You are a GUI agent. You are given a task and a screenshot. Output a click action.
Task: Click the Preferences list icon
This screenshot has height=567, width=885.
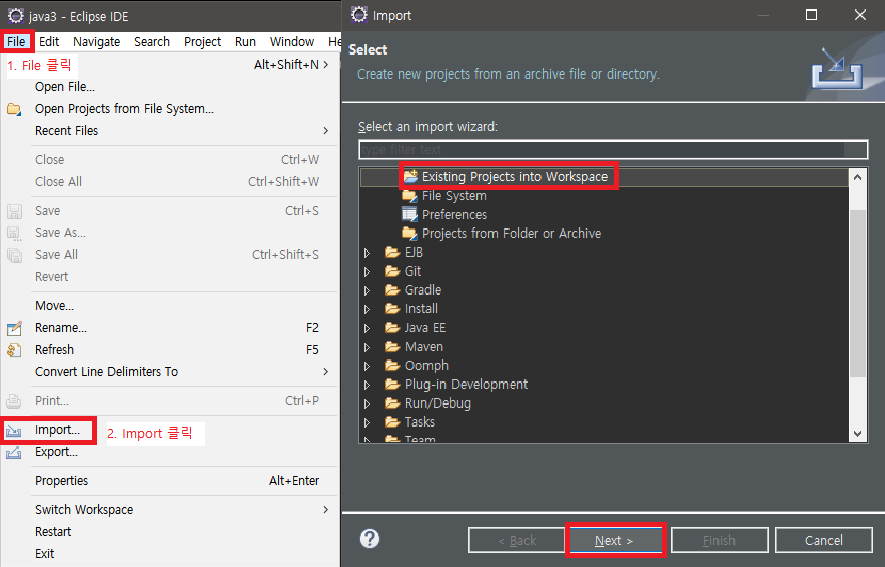pyautogui.click(x=410, y=214)
